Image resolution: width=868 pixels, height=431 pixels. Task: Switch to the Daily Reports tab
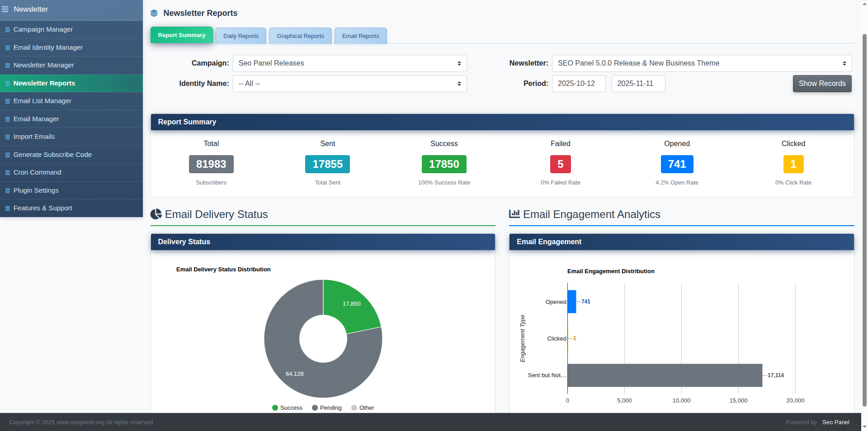pos(241,36)
